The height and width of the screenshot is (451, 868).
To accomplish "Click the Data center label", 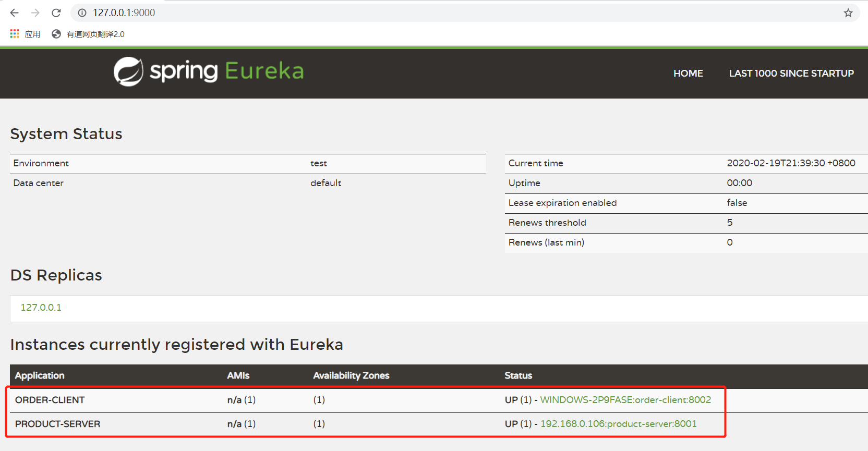I will (x=38, y=183).
